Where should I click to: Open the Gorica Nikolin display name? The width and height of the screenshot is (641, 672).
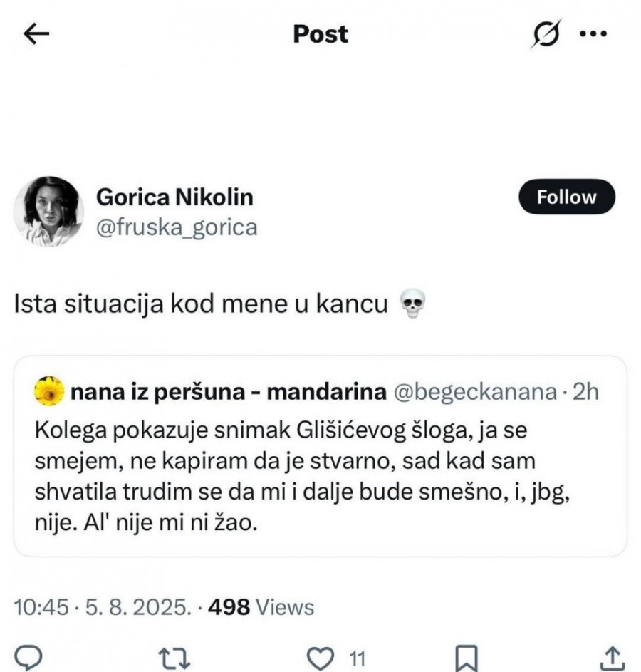pos(174,196)
